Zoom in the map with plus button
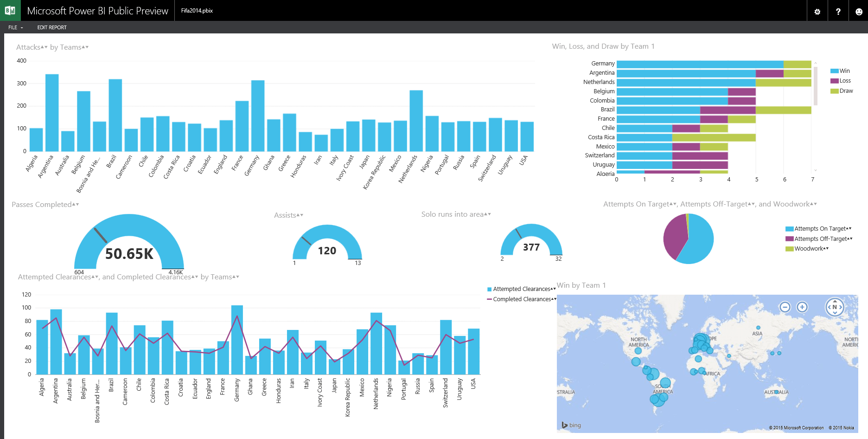The height and width of the screenshot is (439, 868). click(802, 307)
